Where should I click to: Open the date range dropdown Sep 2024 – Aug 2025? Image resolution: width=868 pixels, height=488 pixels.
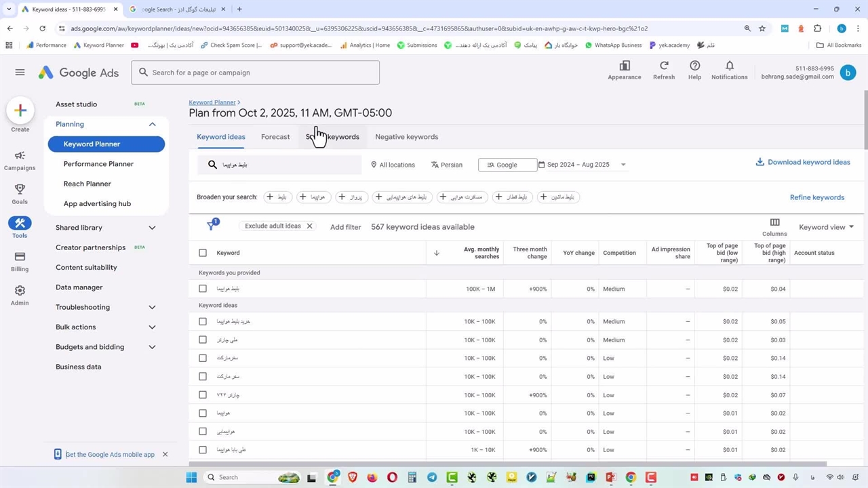coord(582,165)
